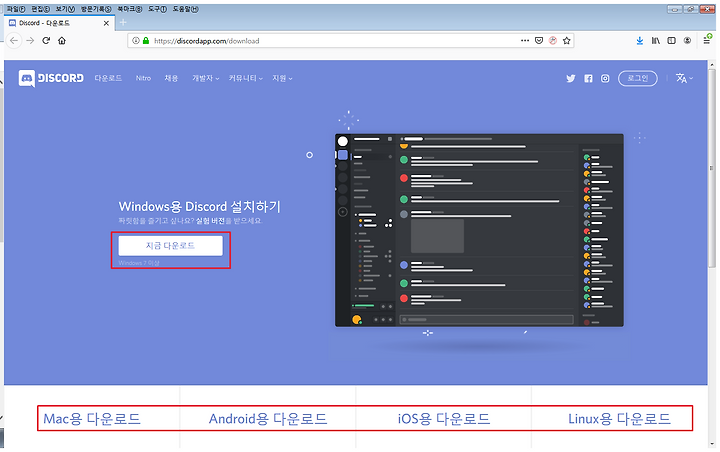Expand the 커뮤니티 dropdown
This screenshot has height=452, width=720.
click(246, 78)
